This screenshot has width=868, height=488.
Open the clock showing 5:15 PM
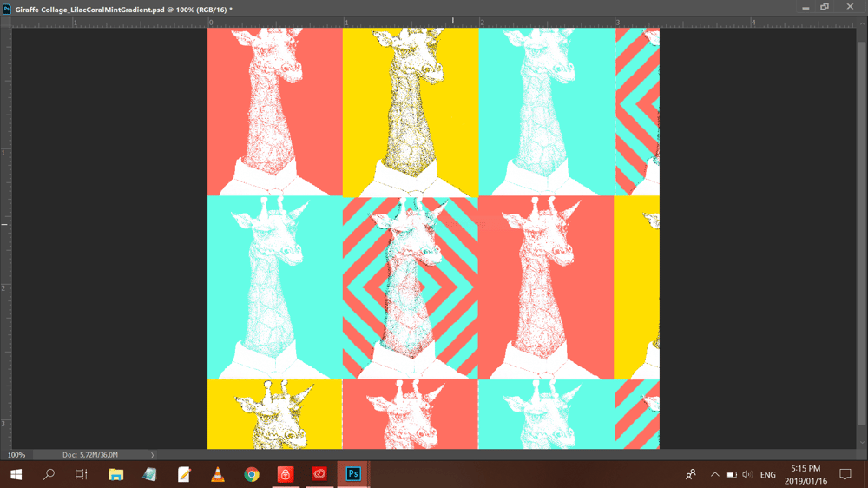click(806, 475)
